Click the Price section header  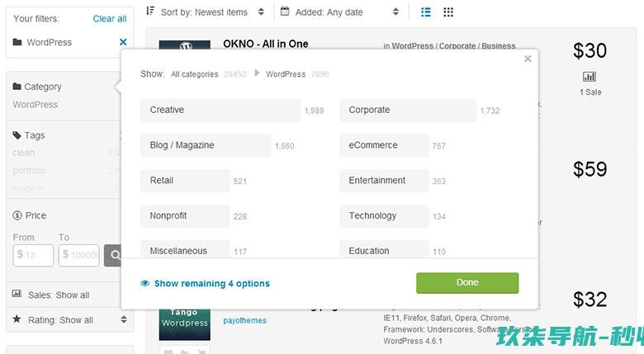coord(30,215)
